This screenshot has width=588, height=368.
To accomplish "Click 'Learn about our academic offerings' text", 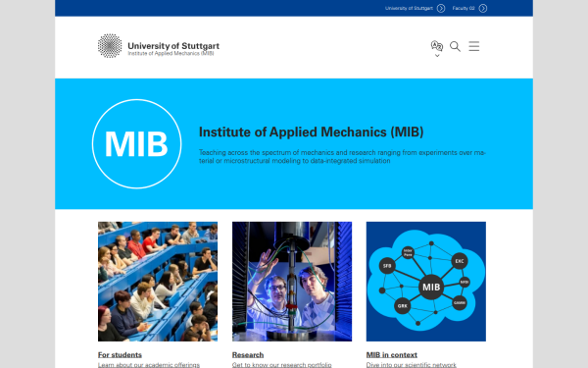I will tap(149, 365).
